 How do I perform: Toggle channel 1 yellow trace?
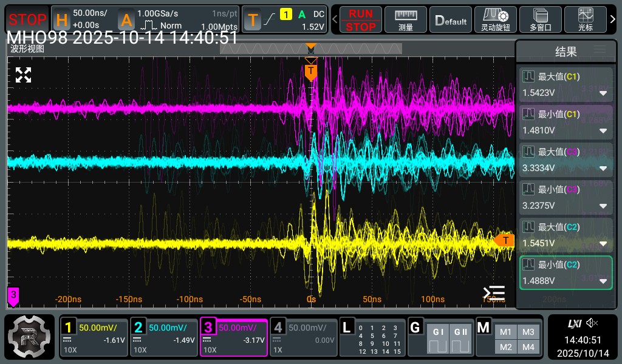coord(94,337)
